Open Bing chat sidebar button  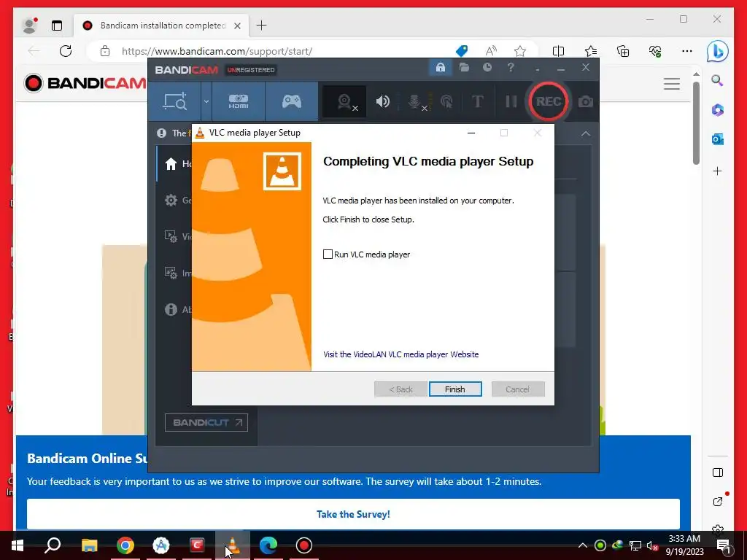(718, 52)
